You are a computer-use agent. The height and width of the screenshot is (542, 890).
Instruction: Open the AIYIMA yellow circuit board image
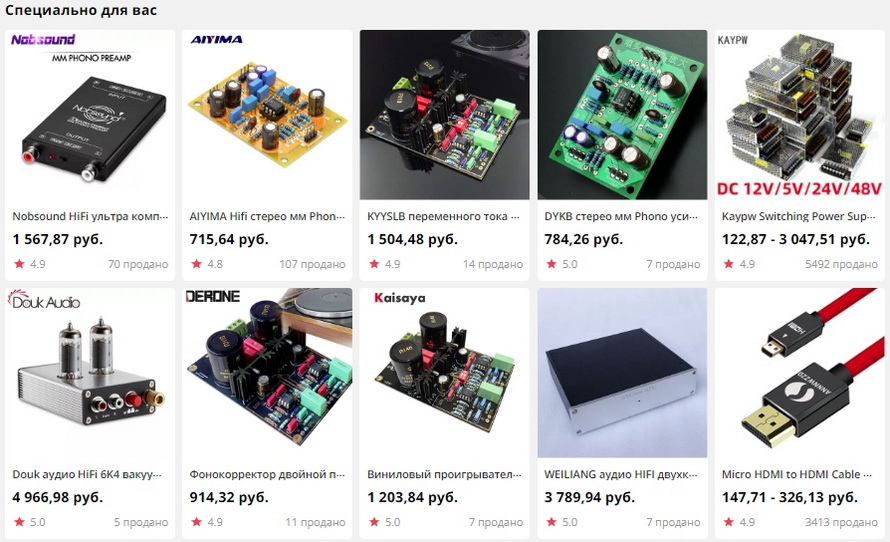267,115
